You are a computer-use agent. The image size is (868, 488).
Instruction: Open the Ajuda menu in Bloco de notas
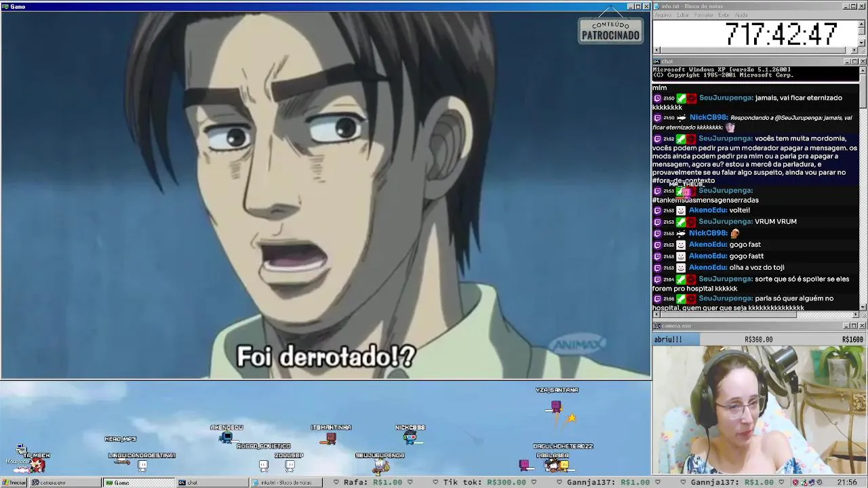point(741,15)
